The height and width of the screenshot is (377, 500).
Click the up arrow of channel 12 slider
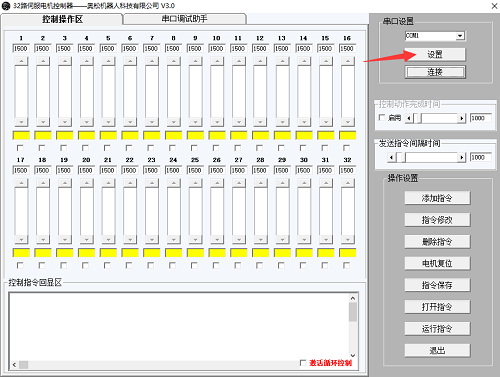[x=261, y=61]
